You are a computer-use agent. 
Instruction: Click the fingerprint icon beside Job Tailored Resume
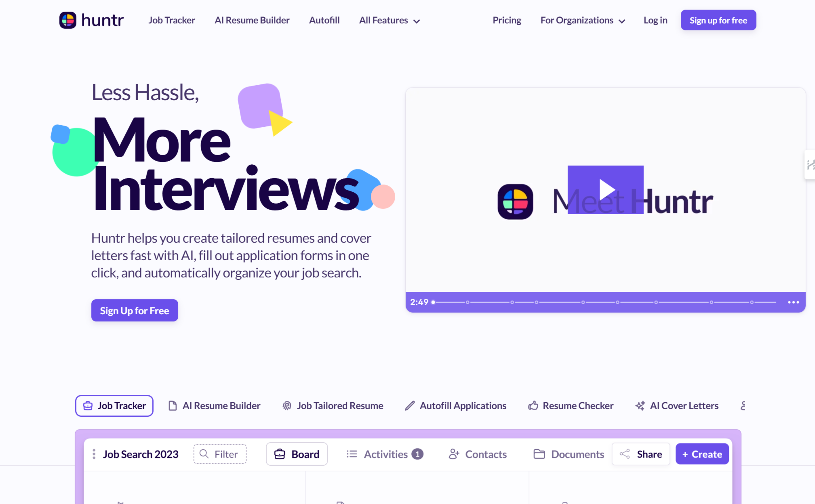click(287, 406)
